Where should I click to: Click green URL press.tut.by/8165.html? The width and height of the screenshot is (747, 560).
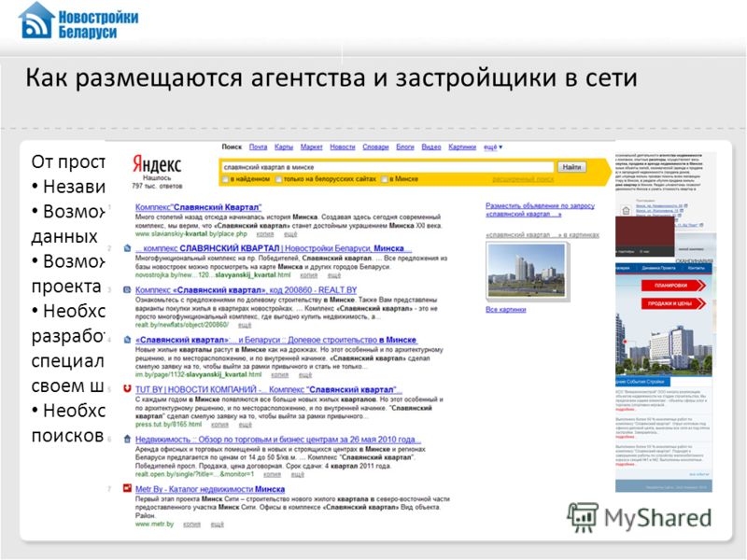pyautogui.click(x=169, y=425)
